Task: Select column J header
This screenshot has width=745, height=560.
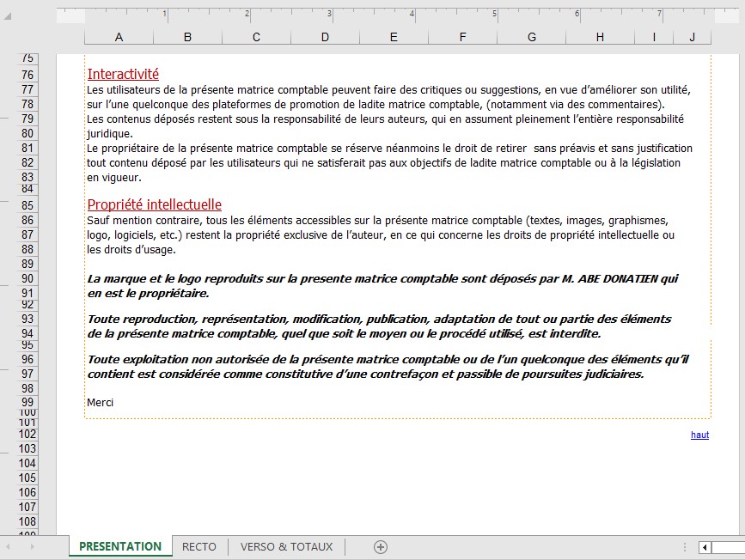Action: pyautogui.click(x=693, y=37)
